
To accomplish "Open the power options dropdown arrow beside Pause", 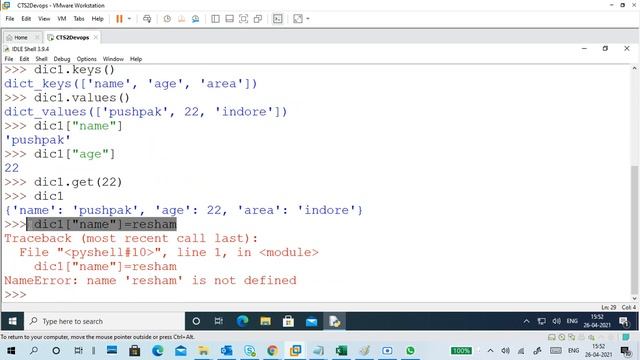I will click(x=129, y=19).
